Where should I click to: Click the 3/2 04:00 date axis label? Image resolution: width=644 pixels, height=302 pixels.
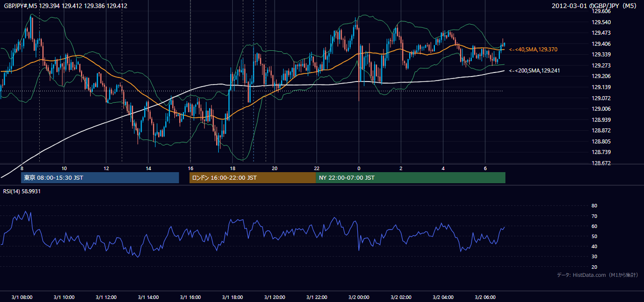click(x=443, y=297)
